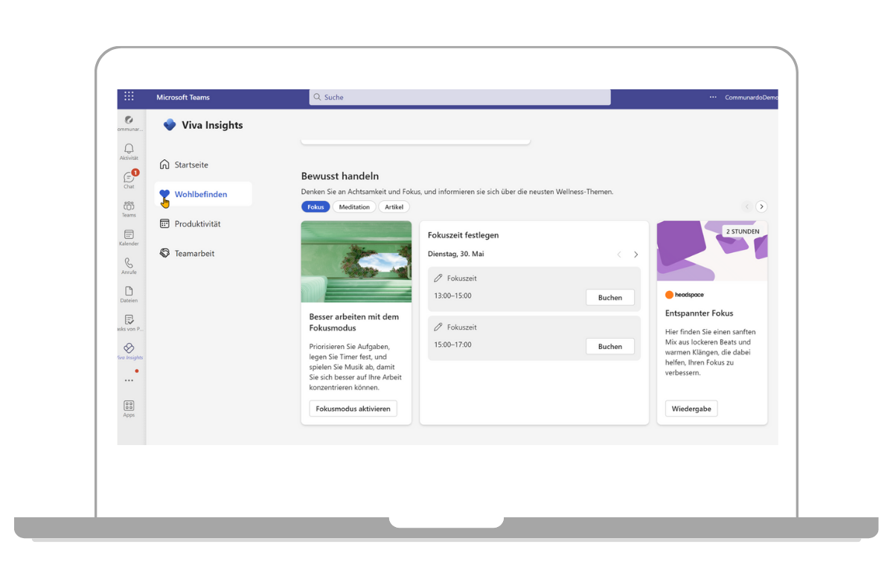Click the Bewusst handeln heading
Image resolution: width=893 pixels, height=588 pixels.
click(340, 176)
